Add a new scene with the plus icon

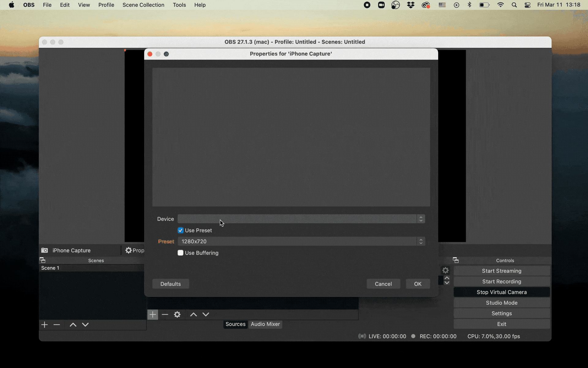[45, 324]
